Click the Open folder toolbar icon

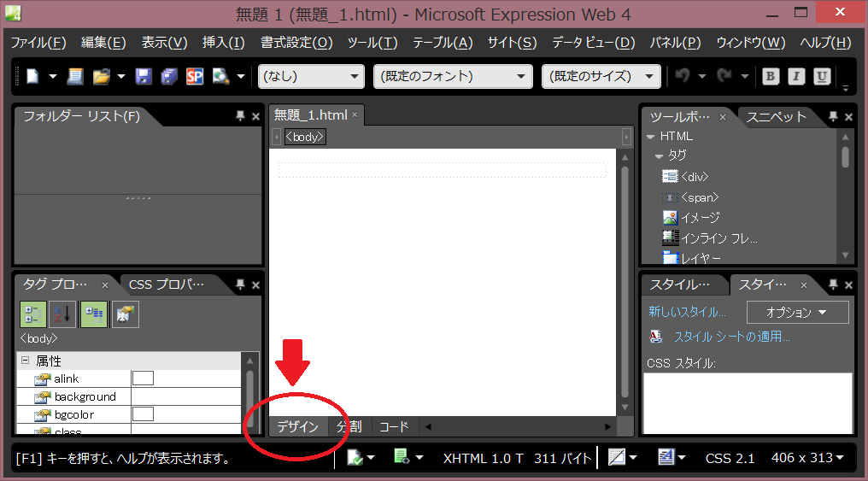(x=102, y=76)
